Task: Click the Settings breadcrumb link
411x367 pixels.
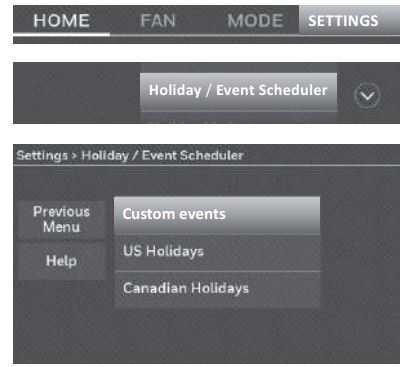Action: 42,156
